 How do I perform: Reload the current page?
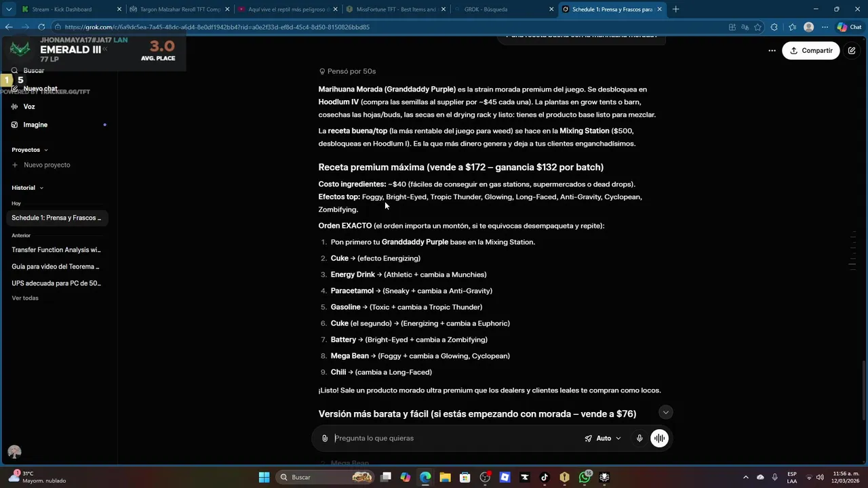click(x=41, y=27)
